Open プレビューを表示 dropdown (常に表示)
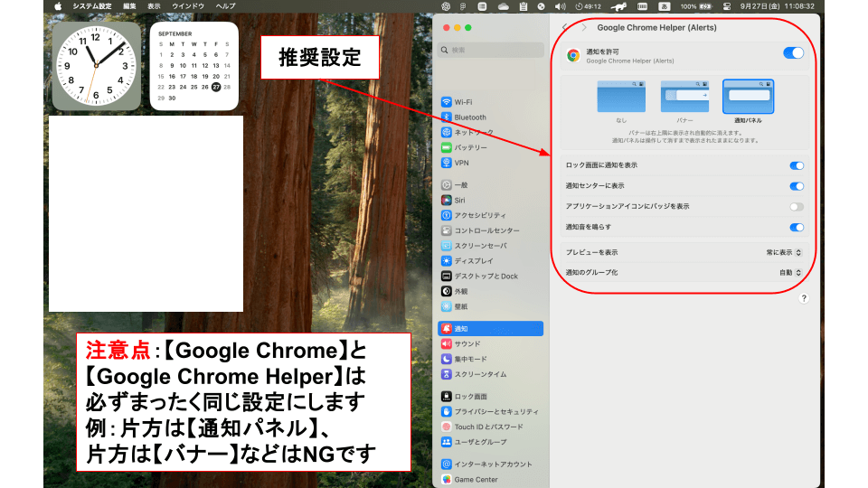 click(x=784, y=252)
